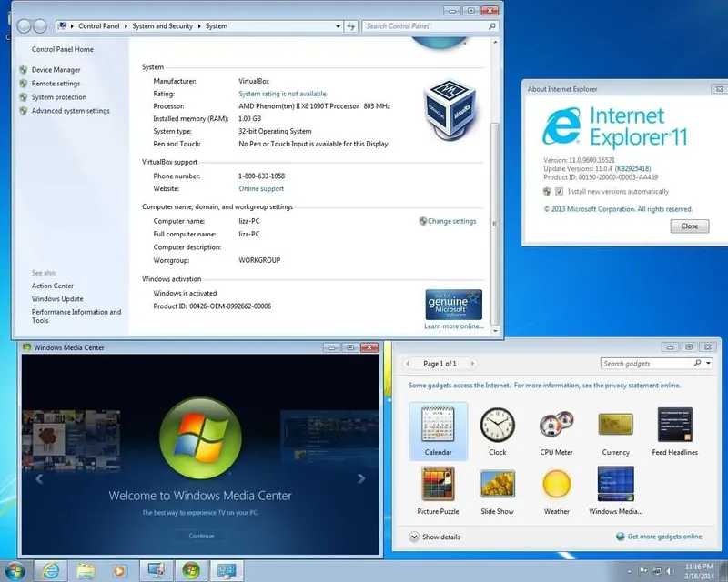The image size is (728, 582).
Task: Open Windows Explorer folder icon on taskbar
Action: click(x=86, y=571)
